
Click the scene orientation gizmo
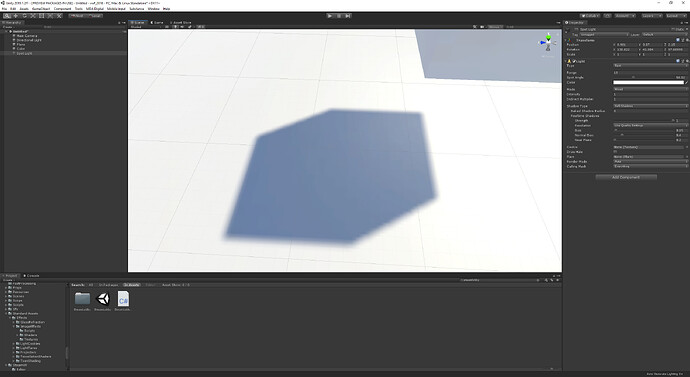548,43
